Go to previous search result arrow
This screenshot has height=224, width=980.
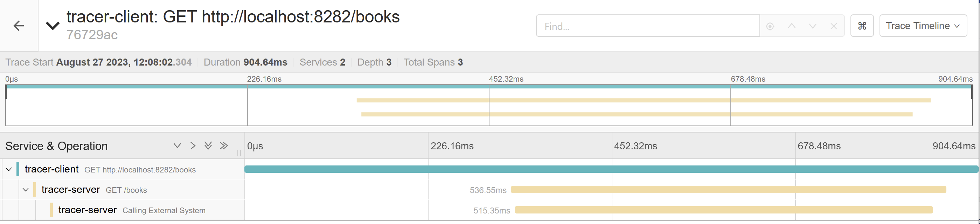(x=791, y=26)
